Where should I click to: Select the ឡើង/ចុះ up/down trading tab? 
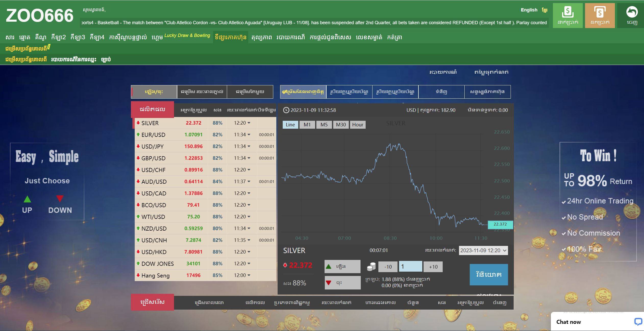154,92
